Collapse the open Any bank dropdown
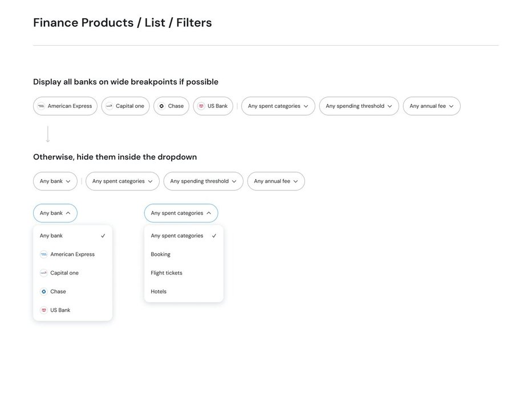The image size is (532, 399). click(55, 213)
